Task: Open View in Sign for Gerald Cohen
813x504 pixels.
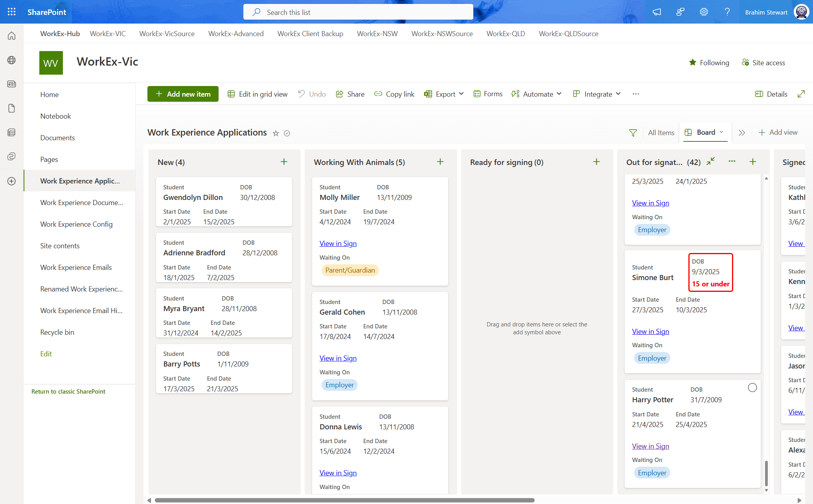Action: (338, 358)
